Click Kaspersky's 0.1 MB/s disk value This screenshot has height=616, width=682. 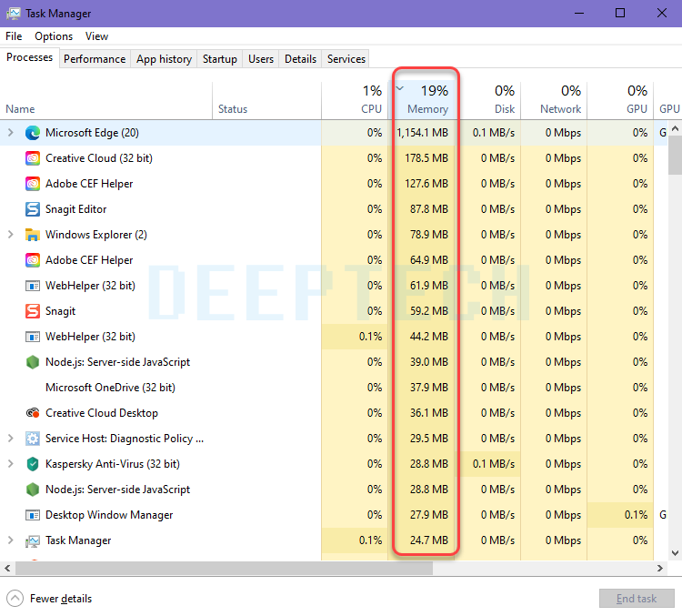pos(494,464)
